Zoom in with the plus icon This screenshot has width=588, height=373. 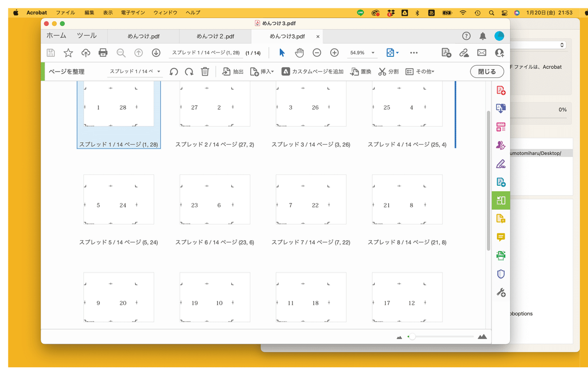tap(334, 52)
